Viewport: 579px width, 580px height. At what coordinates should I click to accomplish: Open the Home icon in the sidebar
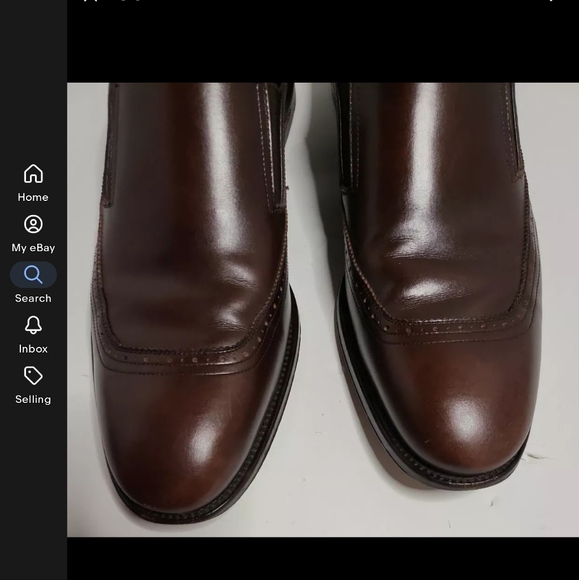(x=33, y=173)
